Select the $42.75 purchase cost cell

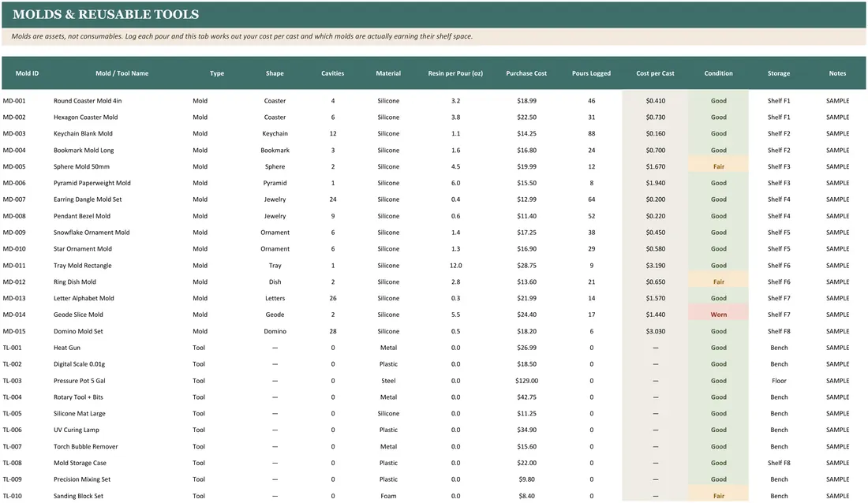[526, 397]
